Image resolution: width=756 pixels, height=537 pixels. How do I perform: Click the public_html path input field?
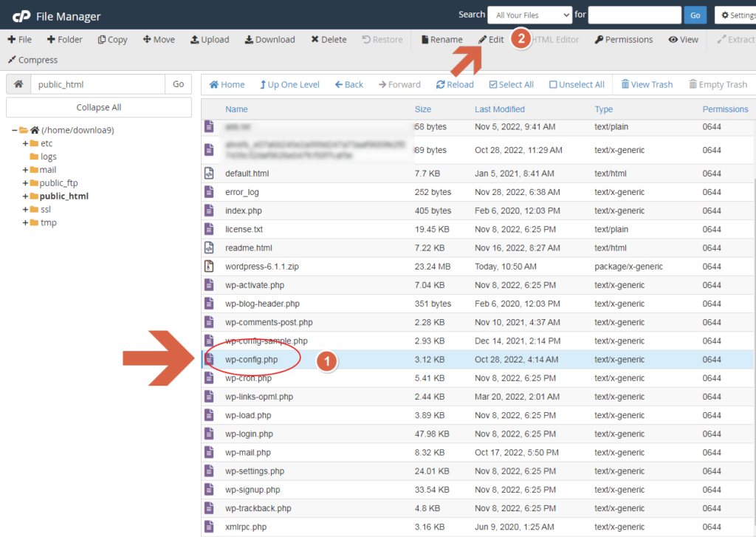tap(98, 84)
